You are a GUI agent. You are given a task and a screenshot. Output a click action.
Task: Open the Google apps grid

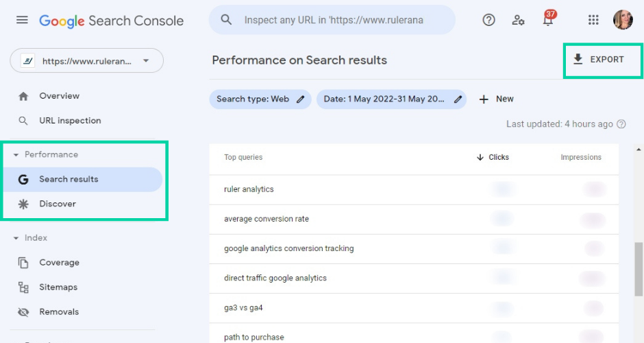(593, 20)
